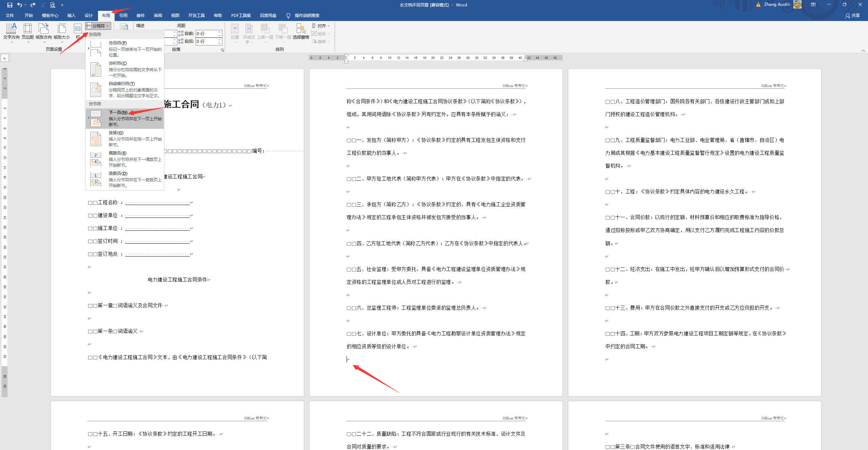Open the 文件 tab
Viewport: 868px width, 450px height.
tap(10, 15)
